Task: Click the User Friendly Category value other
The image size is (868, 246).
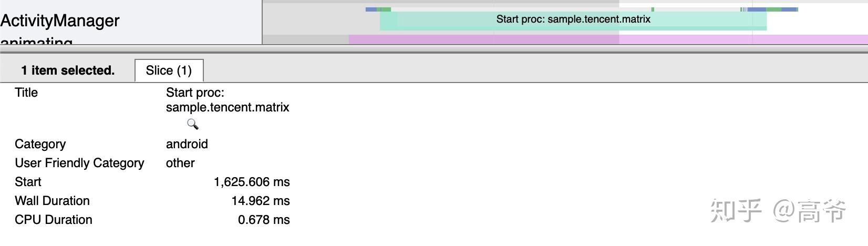Action: (180, 163)
